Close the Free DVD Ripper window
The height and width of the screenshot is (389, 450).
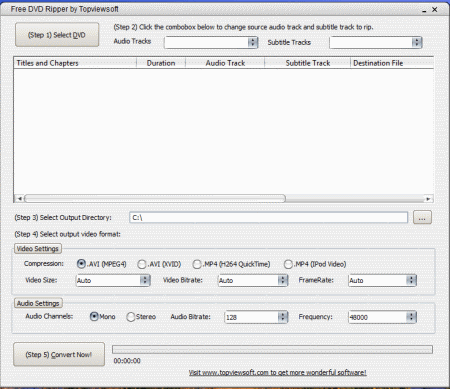pos(435,10)
